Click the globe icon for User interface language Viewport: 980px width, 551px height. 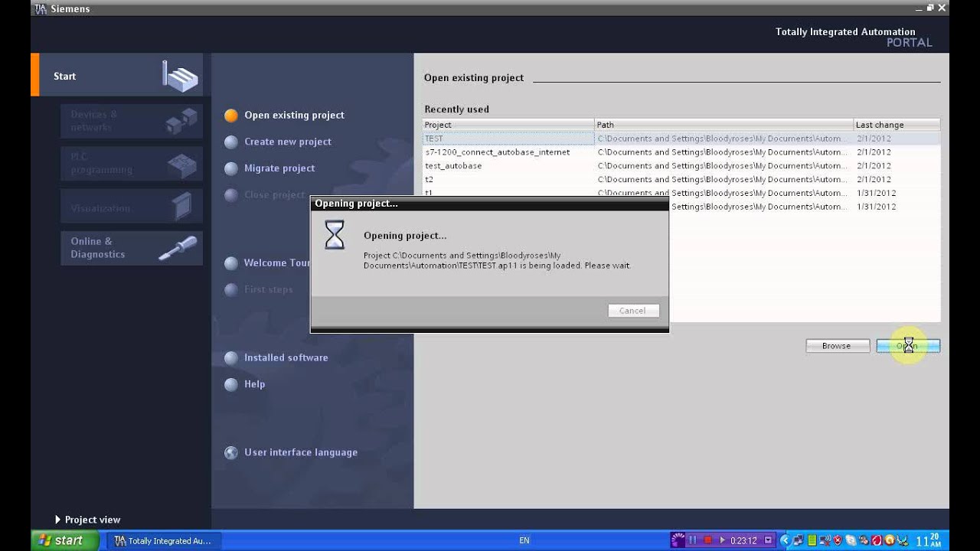click(x=231, y=452)
